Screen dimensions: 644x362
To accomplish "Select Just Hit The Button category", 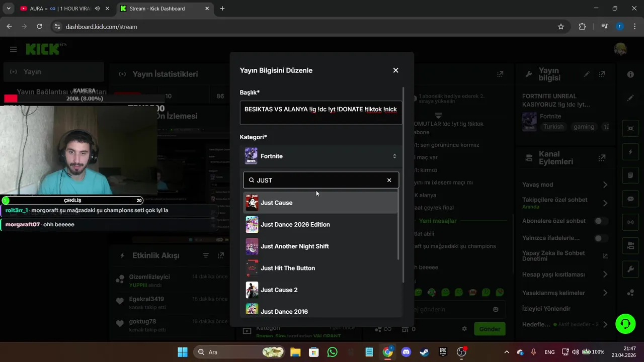I will pyautogui.click(x=320, y=268).
